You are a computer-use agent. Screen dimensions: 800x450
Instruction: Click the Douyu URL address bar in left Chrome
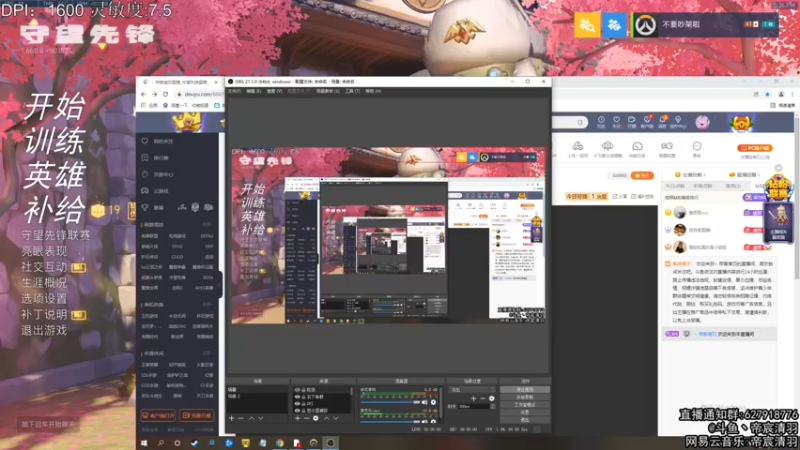[x=199, y=94]
